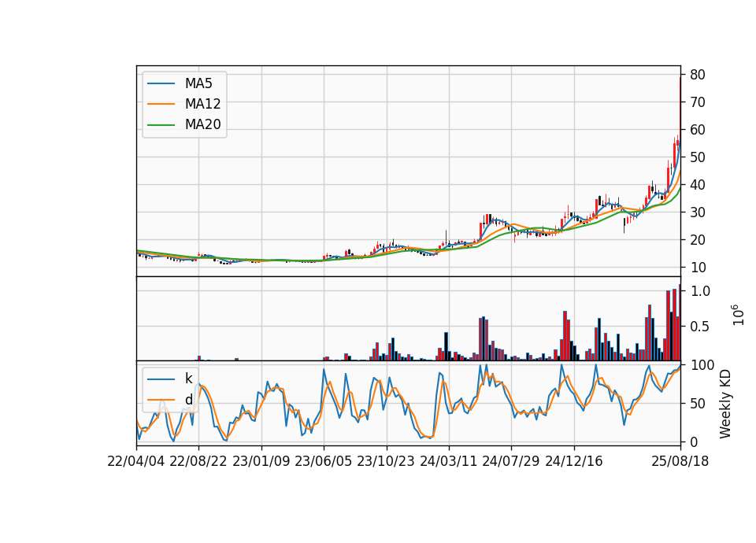Click the 0.5 volume axis tick label
This screenshot has width=756, height=543.
pyautogui.click(x=700, y=326)
